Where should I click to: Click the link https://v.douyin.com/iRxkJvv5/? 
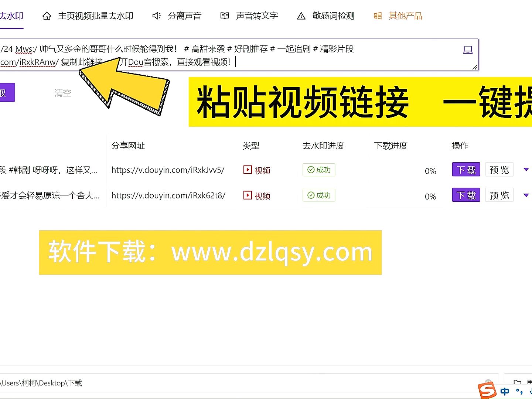coord(168,170)
